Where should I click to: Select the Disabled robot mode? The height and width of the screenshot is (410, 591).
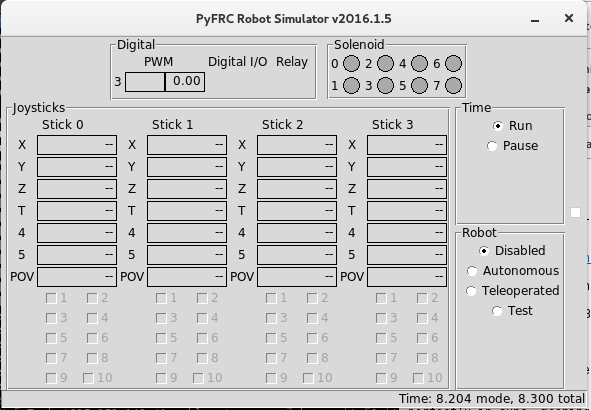click(x=484, y=251)
